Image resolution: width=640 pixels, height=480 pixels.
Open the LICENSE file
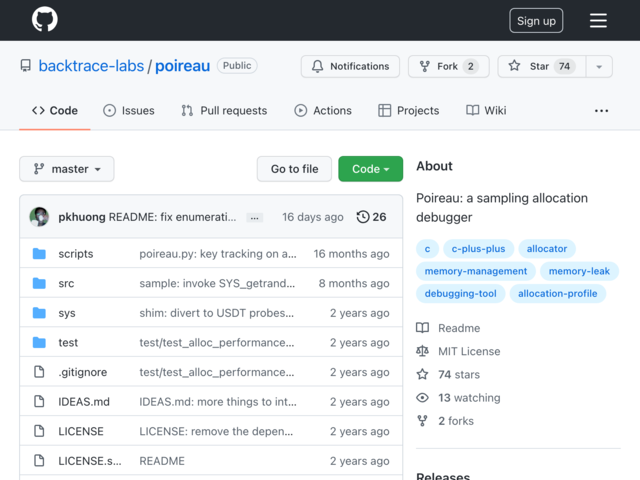tap(81, 431)
